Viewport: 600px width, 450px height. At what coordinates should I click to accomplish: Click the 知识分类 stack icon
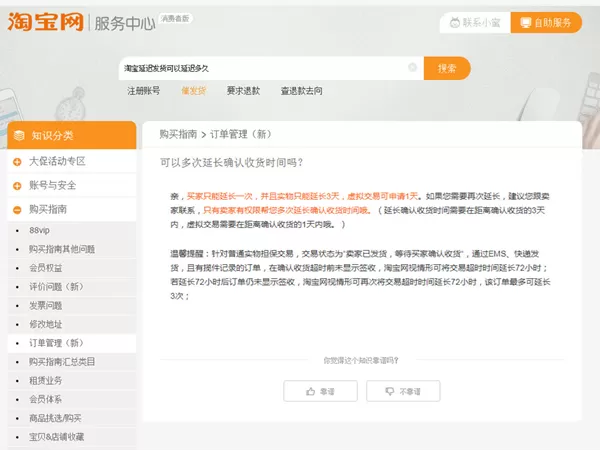coord(18,135)
